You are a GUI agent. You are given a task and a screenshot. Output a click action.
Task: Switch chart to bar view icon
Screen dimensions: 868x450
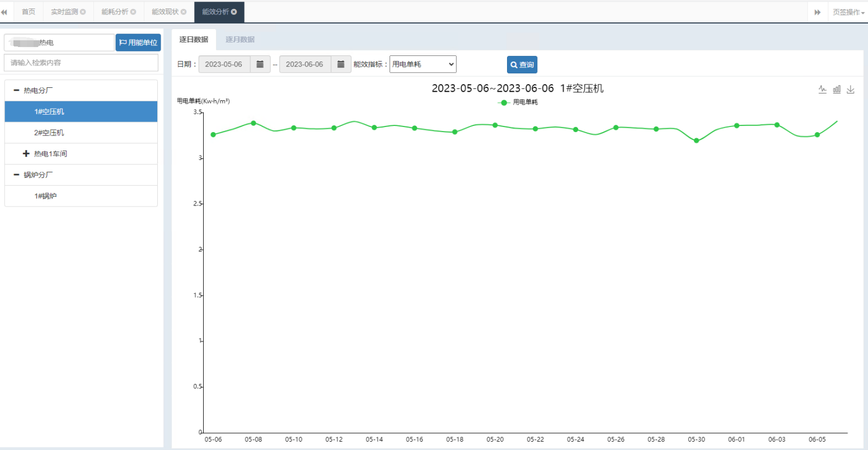coord(837,90)
